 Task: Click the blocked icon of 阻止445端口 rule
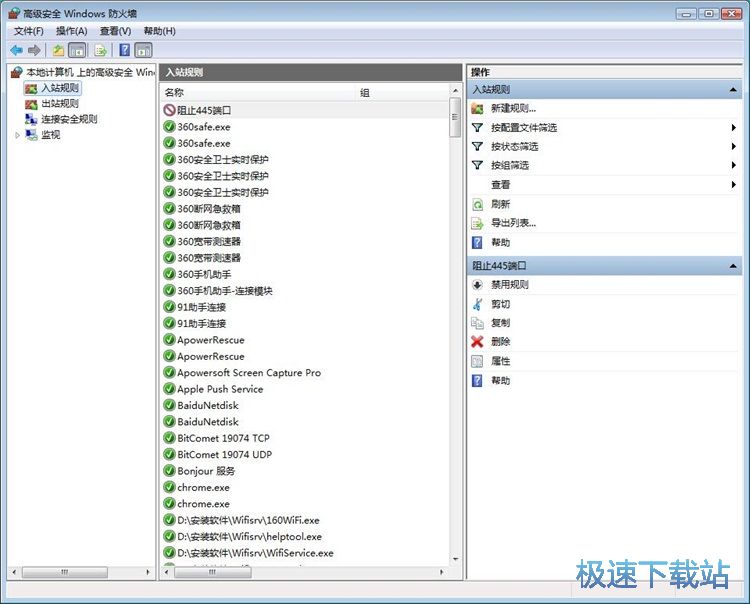click(169, 110)
